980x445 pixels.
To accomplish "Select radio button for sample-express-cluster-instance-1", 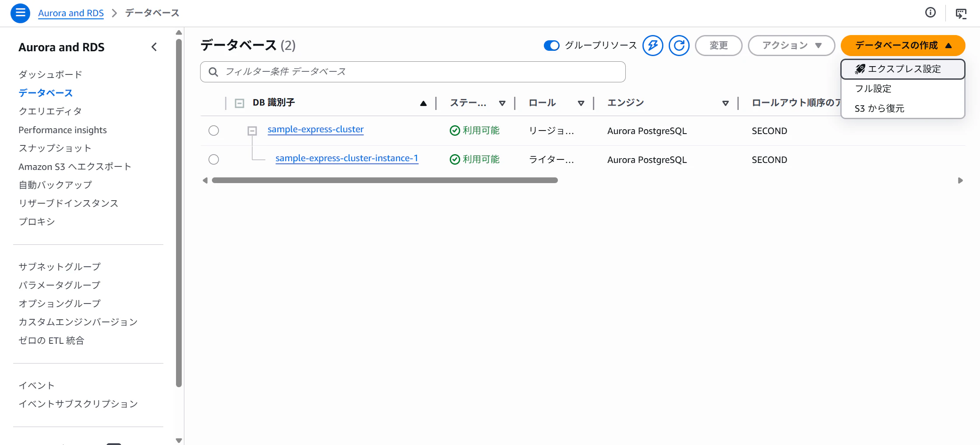I will 214,159.
